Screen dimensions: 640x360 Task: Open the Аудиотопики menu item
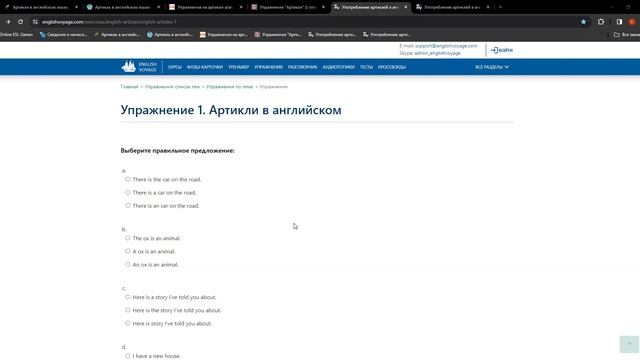point(338,67)
